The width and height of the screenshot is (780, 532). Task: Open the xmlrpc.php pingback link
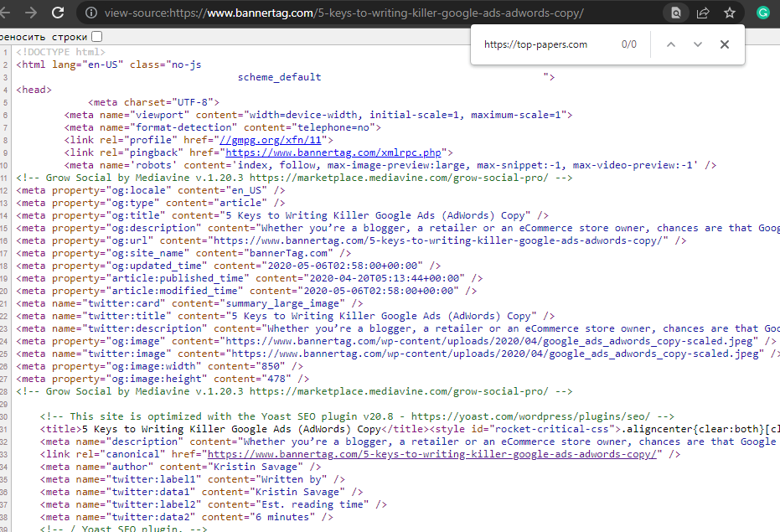tap(333, 152)
